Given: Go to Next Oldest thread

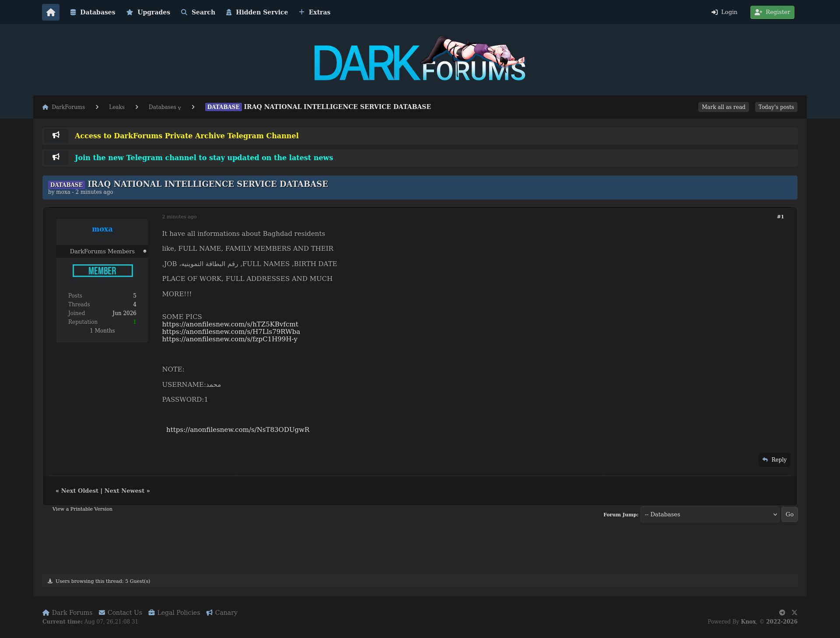Looking at the screenshot, I should 80,491.
